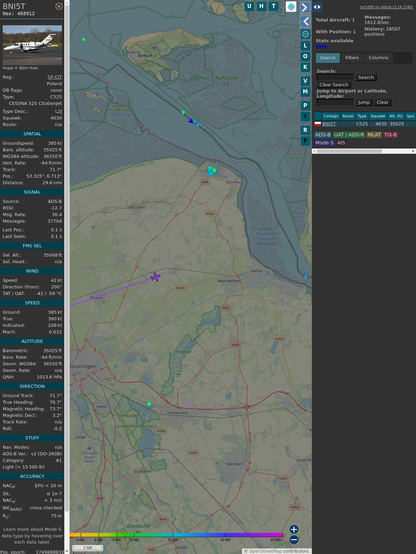Click the aircraft photo thumbnail
416x554 pixels.
32,45
